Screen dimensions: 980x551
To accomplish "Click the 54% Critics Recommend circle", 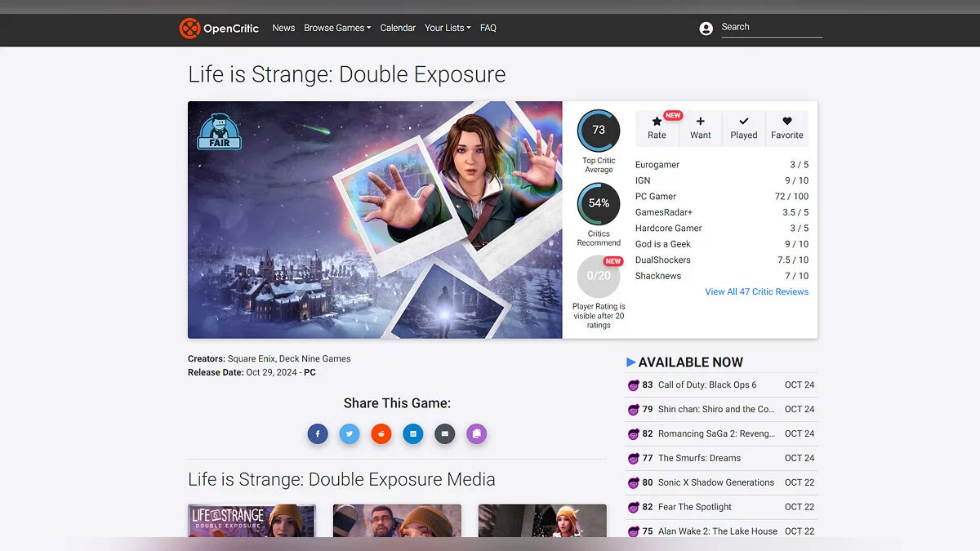I will click(599, 204).
